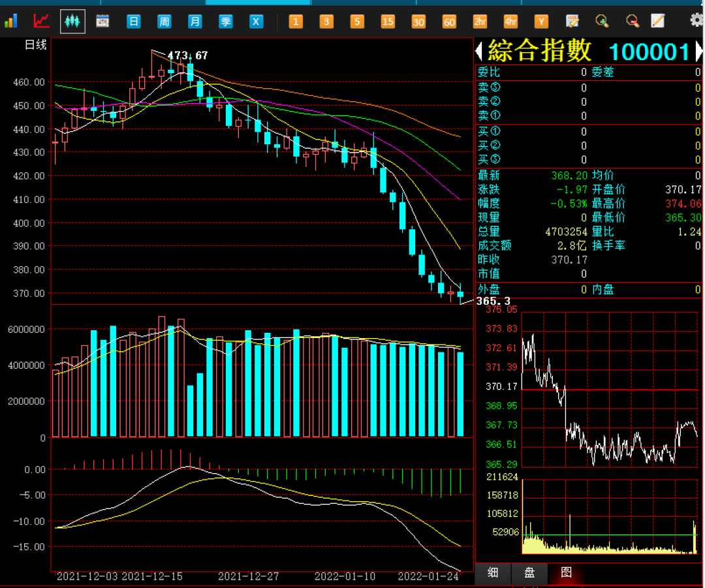Click the 460.00 price axis label
The image size is (705, 588).
(29, 82)
